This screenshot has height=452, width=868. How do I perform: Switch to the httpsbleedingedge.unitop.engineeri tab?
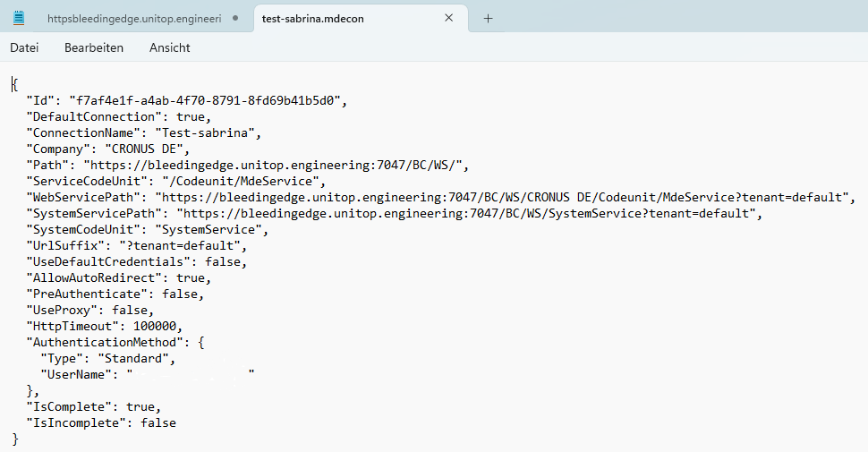134,18
